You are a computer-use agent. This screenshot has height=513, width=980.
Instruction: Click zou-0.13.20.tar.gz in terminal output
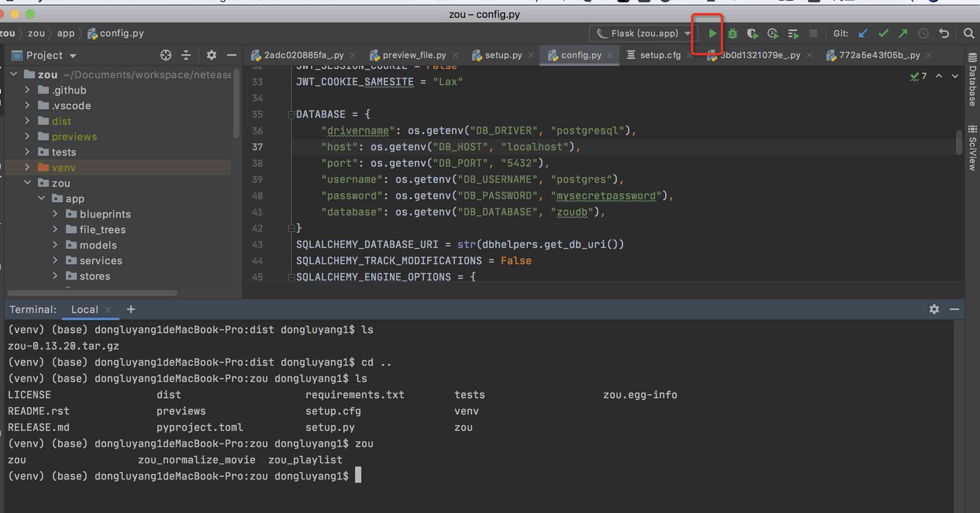point(64,346)
